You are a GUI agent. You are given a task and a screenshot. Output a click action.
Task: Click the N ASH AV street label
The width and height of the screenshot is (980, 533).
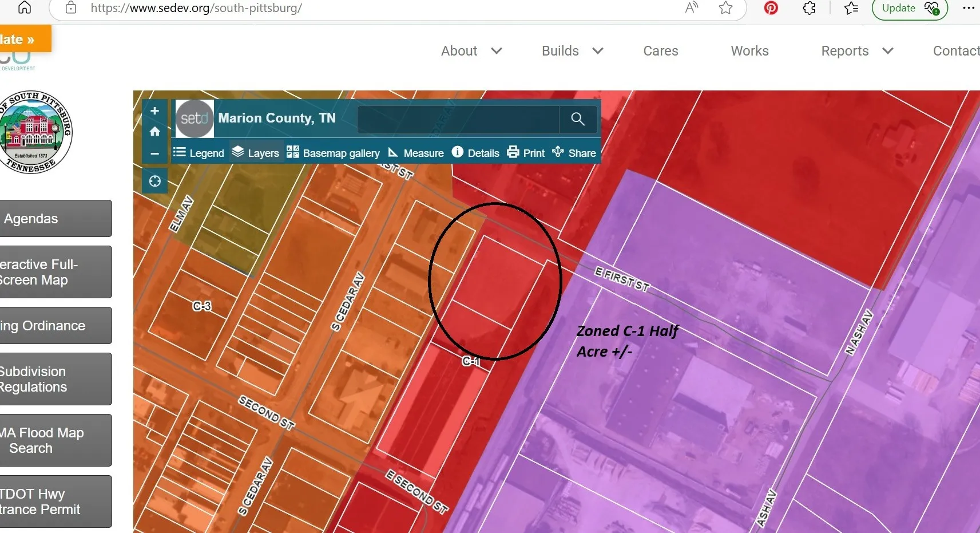860,332
